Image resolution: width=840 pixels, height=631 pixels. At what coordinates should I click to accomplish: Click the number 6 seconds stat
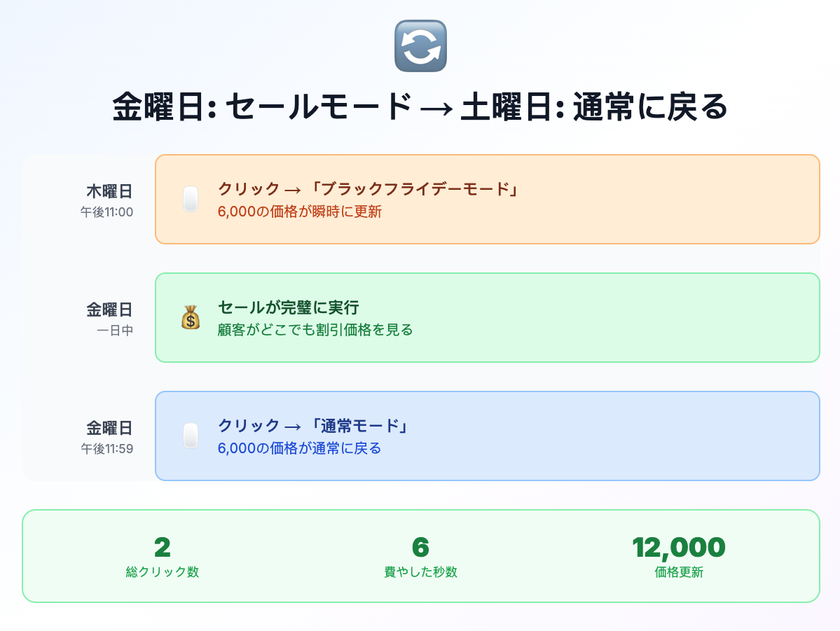(x=420, y=548)
